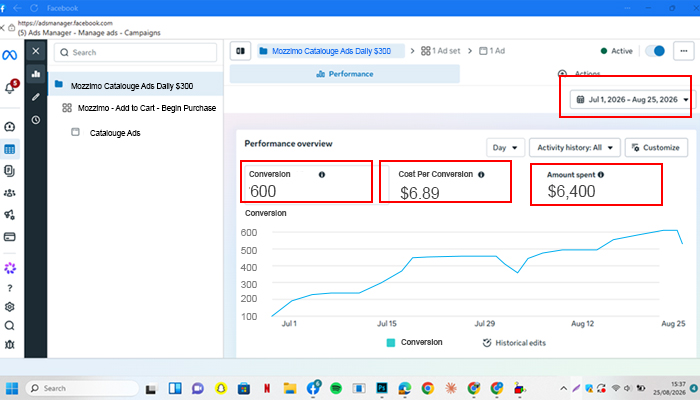Open Settings gear icon in sidebar
Screen dimensions: 700x400
point(9,307)
